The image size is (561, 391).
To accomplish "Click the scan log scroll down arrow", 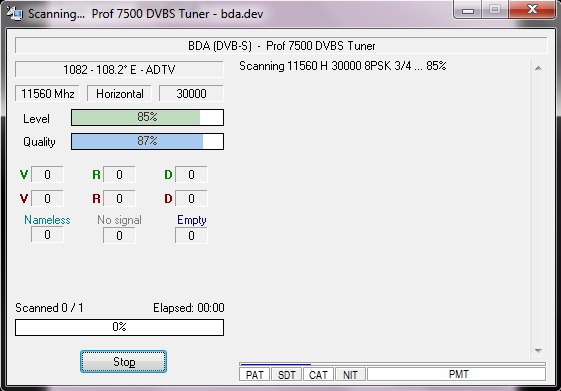I will (538, 351).
